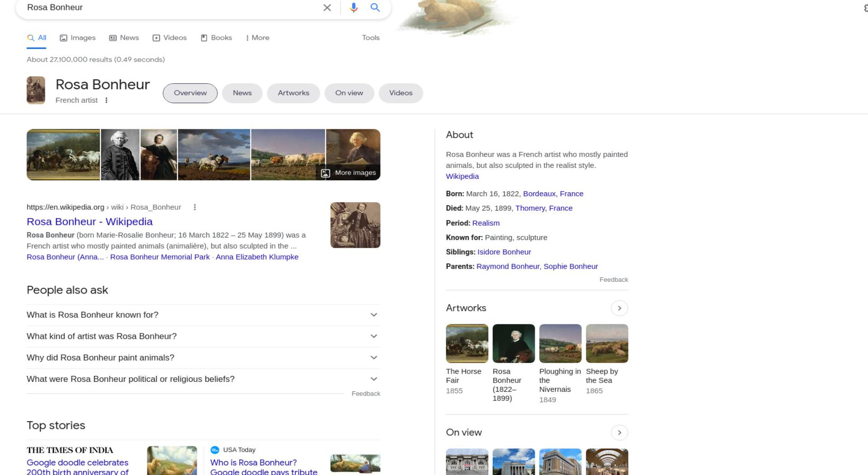Open the three-dot menu next to French artist
This screenshot has height=475, width=868.
(106, 100)
